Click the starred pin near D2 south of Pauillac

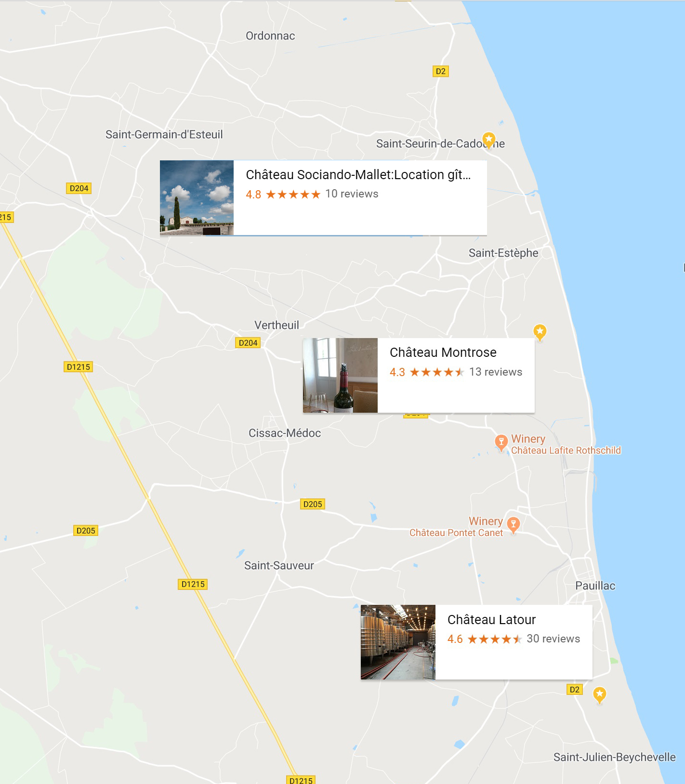[x=599, y=695]
